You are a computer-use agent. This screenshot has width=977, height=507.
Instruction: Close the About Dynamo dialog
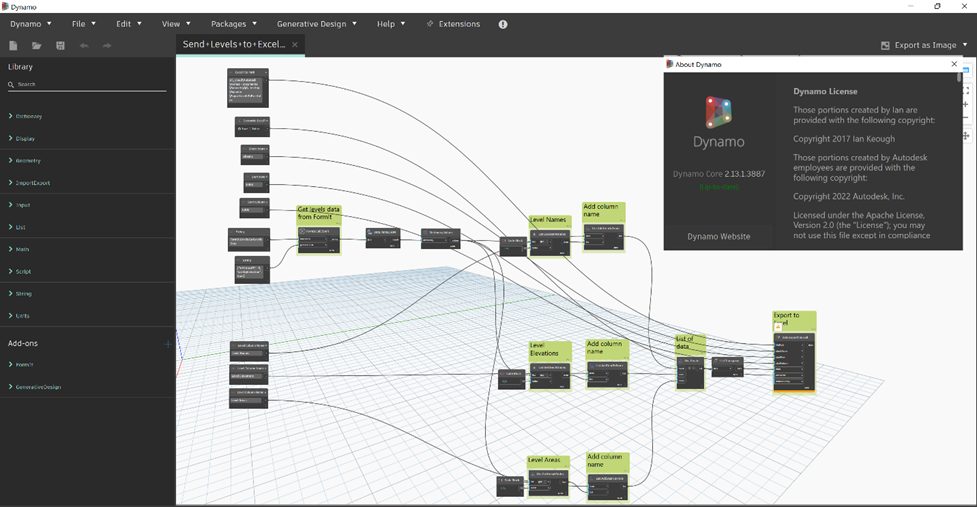pos(953,64)
